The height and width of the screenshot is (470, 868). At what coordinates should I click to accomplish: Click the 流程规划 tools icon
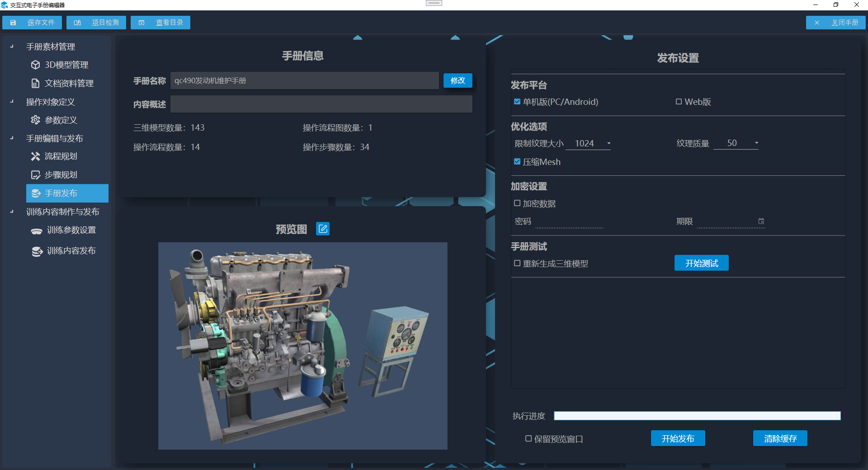coord(35,156)
